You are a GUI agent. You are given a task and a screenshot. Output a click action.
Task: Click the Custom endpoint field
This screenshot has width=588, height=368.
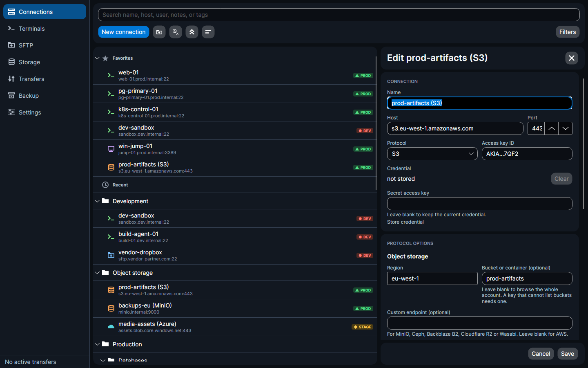[x=479, y=323]
